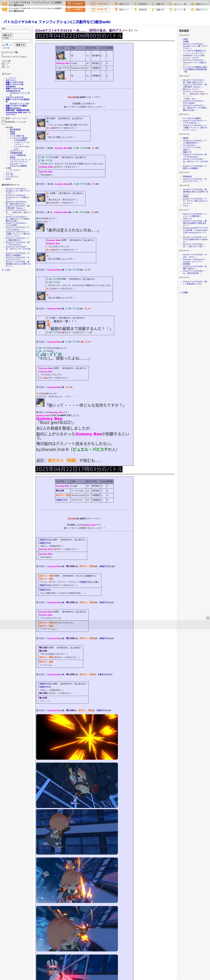Click the second battle animation image

(77, 785)
